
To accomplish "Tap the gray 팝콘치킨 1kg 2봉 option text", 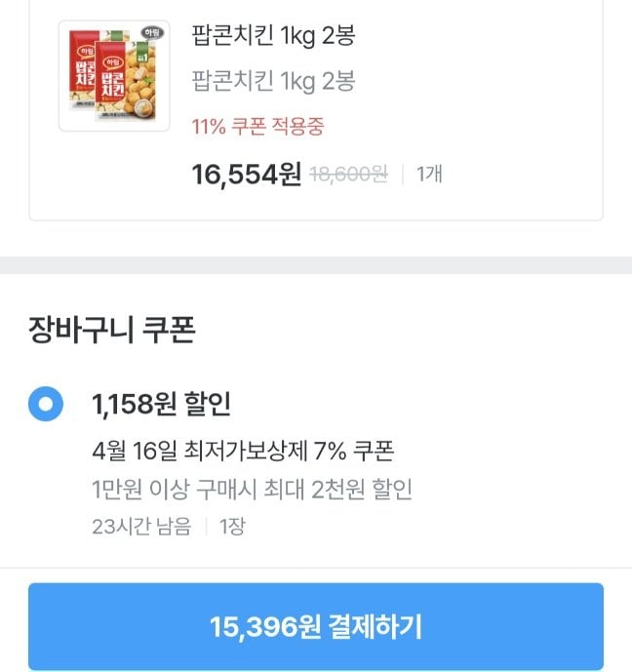I will pos(273,80).
